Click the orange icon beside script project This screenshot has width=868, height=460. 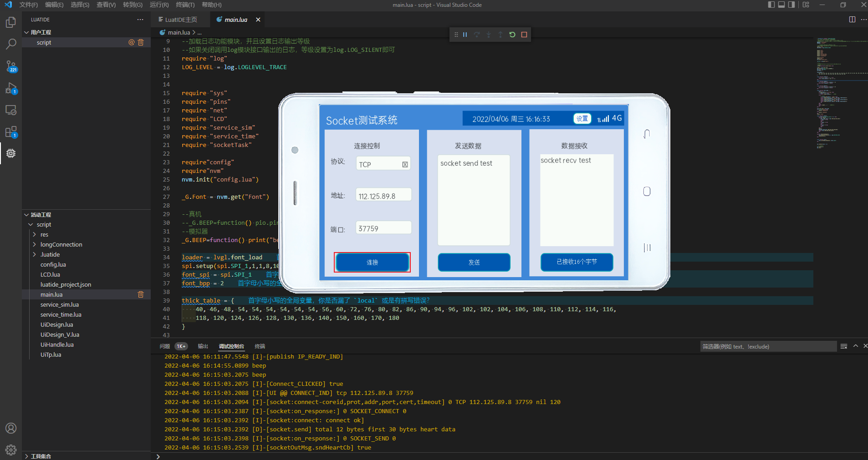tap(132, 42)
